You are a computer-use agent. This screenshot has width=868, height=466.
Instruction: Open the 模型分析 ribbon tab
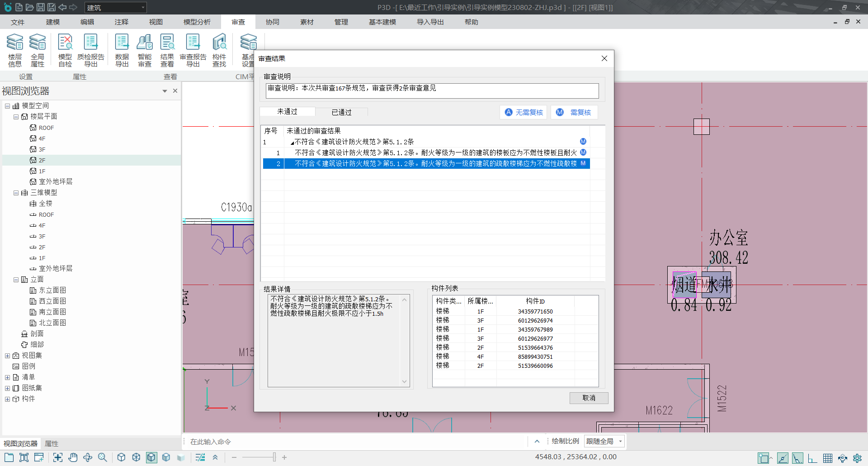[x=197, y=22]
